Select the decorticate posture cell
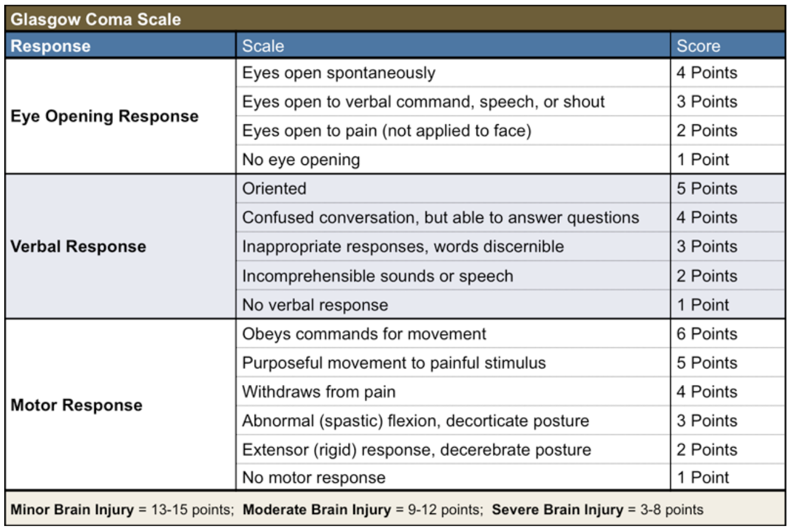Image resolution: width=793 pixels, height=532 pixels. click(453, 420)
